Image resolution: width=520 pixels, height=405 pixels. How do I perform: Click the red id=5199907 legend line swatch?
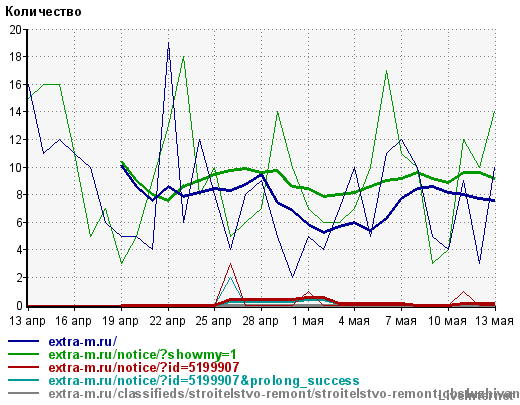[23, 367]
